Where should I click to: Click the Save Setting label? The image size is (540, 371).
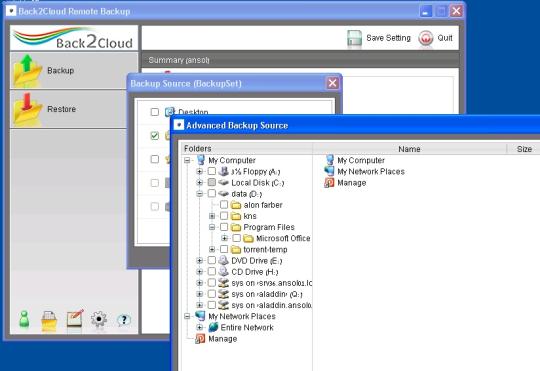pyautogui.click(x=388, y=38)
